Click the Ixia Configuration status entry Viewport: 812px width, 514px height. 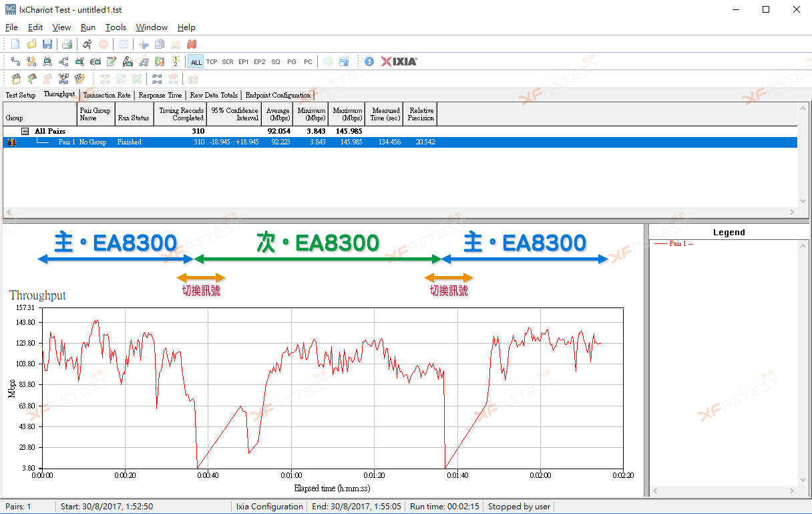coord(270,507)
